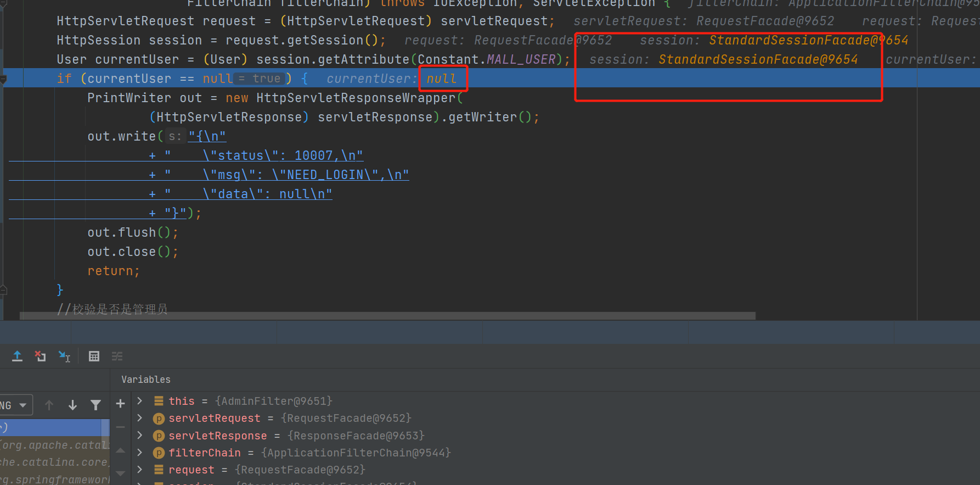Click the out.flush(); line

coord(133,232)
